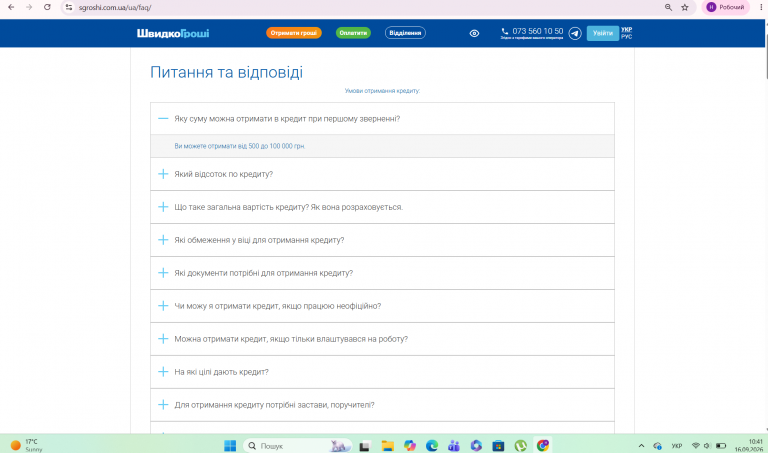Expand 'На які цілі дають кредит?' question

click(382, 372)
